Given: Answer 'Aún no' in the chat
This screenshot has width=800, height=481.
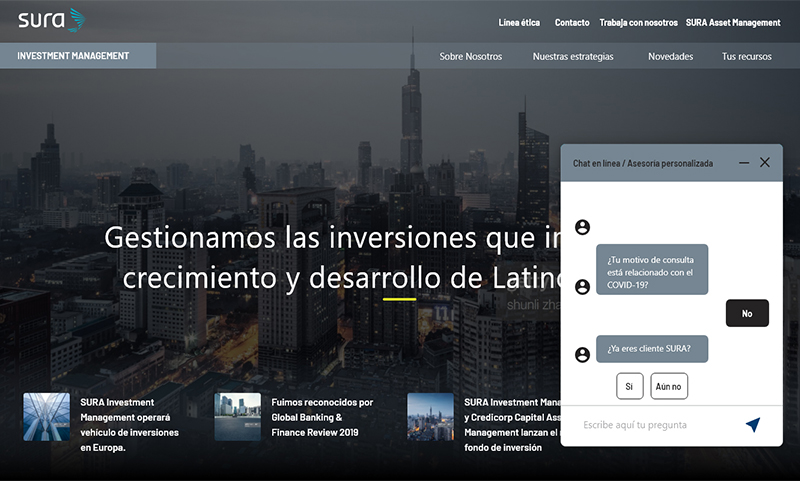Looking at the screenshot, I should (669, 386).
